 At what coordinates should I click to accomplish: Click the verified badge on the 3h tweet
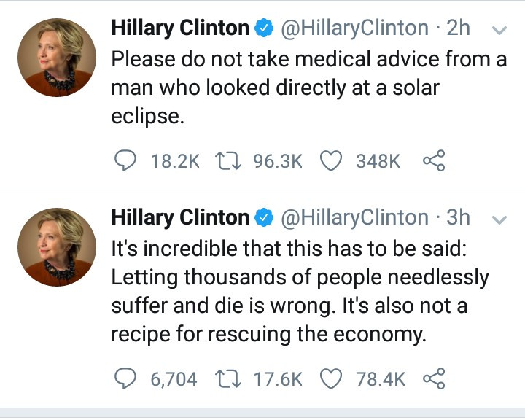tap(264, 218)
